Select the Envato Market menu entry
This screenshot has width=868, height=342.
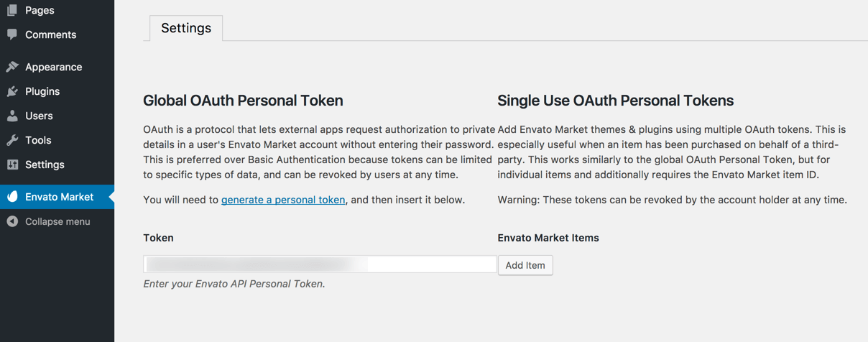coord(59,197)
